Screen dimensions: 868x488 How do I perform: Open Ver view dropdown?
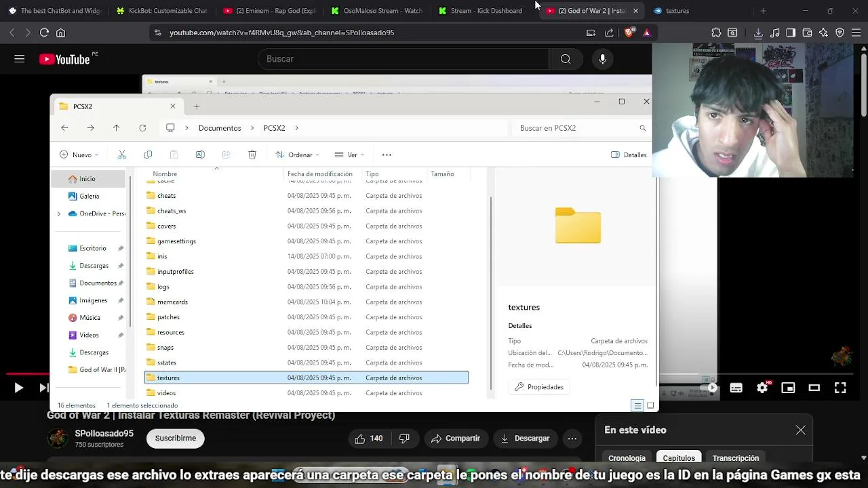[351, 155]
